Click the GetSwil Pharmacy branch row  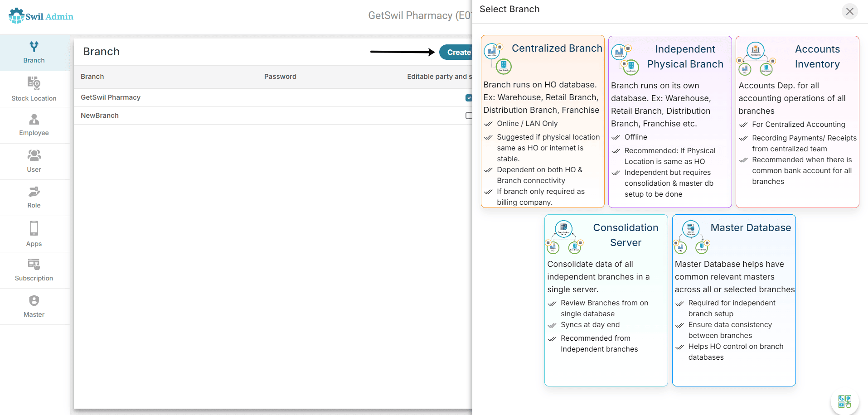[x=273, y=97]
